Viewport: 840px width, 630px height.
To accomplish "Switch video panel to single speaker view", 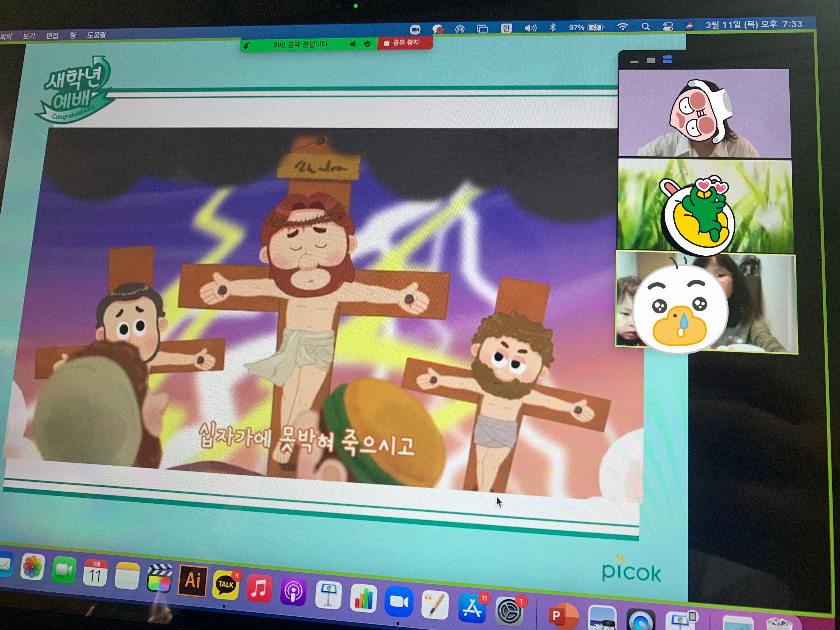I will (x=650, y=60).
